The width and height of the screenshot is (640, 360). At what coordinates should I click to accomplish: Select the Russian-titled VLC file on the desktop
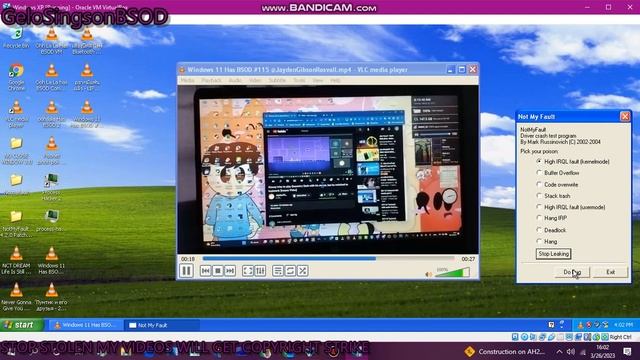coord(51,297)
